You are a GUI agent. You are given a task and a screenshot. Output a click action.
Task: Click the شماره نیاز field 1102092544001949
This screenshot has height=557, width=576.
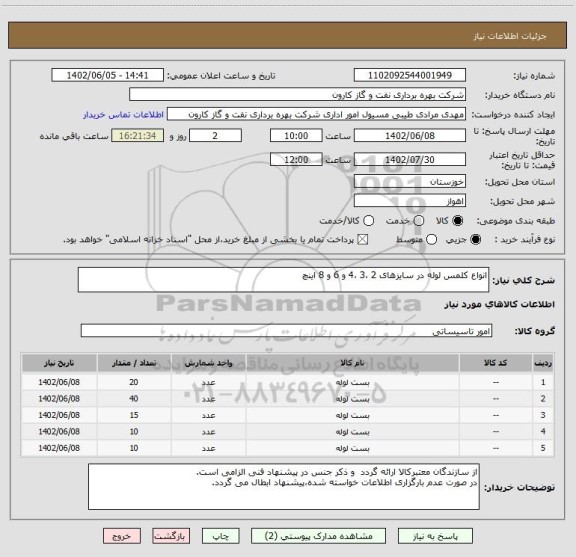[410, 75]
